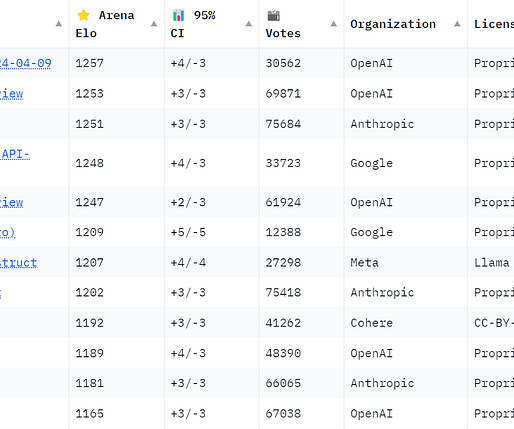The height and width of the screenshot is (429, 514).
Task: Click the Arena Elo star icon
Action: pyautogui.click(x=83, y=15)
